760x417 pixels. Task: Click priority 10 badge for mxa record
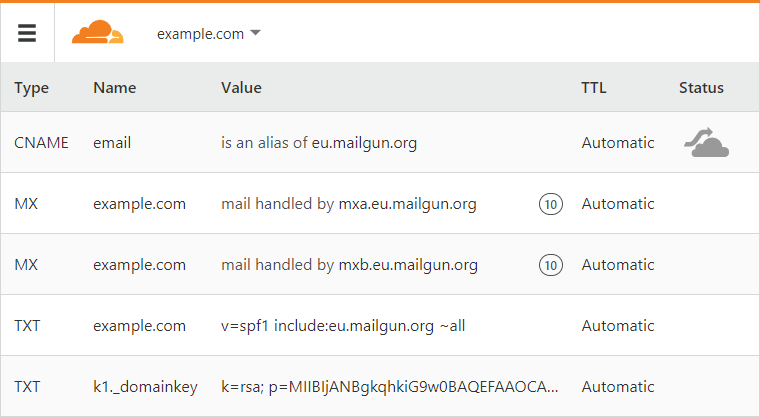coord(551,204)
